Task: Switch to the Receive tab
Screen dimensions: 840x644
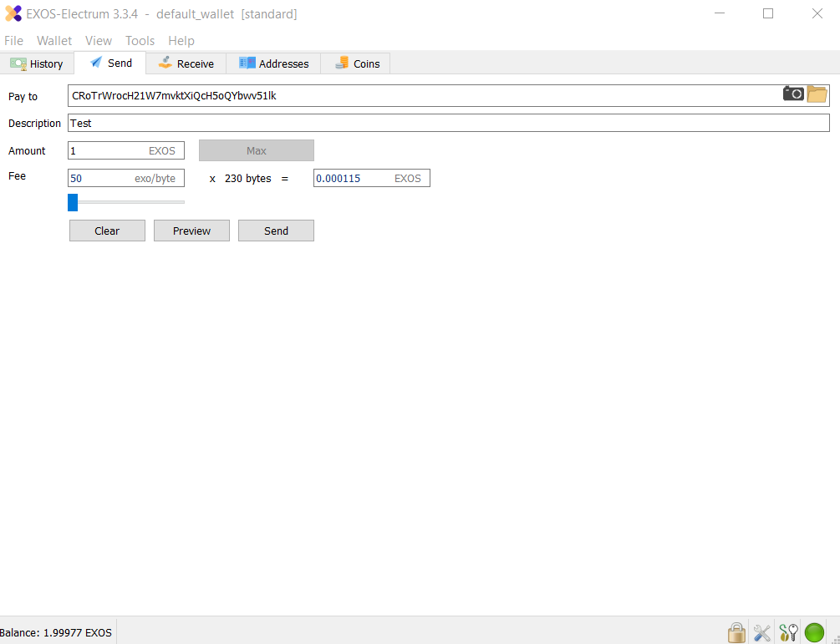Action: (186, 63)
